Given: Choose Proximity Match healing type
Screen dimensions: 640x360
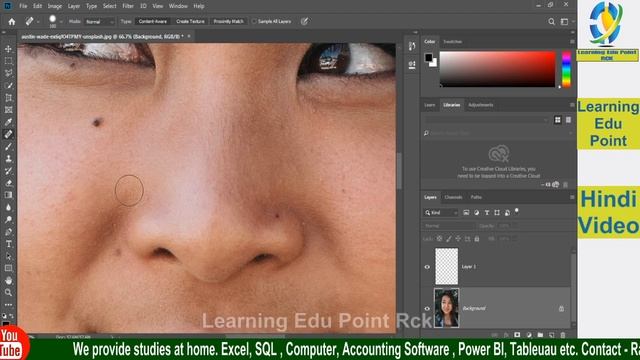Looking at the screenshot, I should [228, 22].
